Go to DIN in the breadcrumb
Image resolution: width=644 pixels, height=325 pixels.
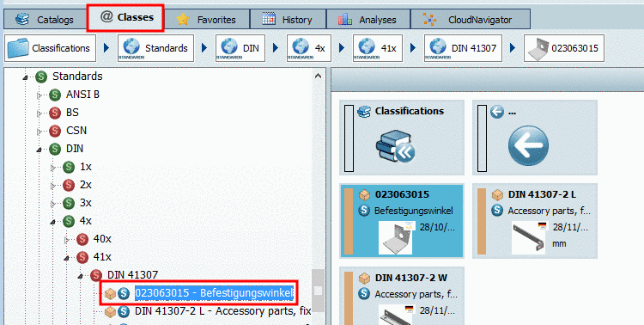240,48
